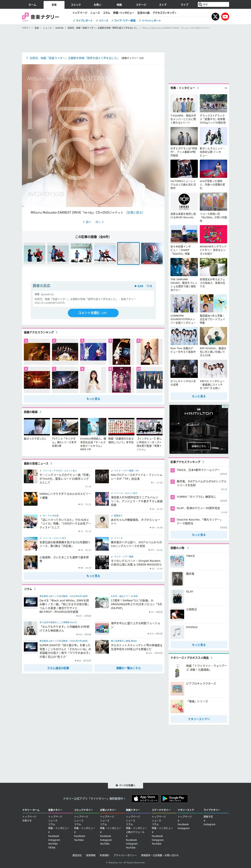This screenshot has width=251, height=868.
Task: Click the ナタリーストアへ button
Action: coord(199,719)
